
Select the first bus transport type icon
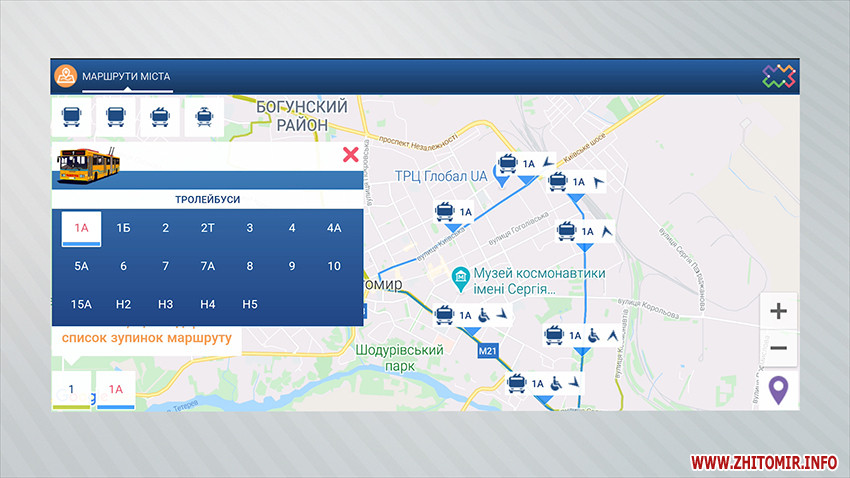[72, 117]
